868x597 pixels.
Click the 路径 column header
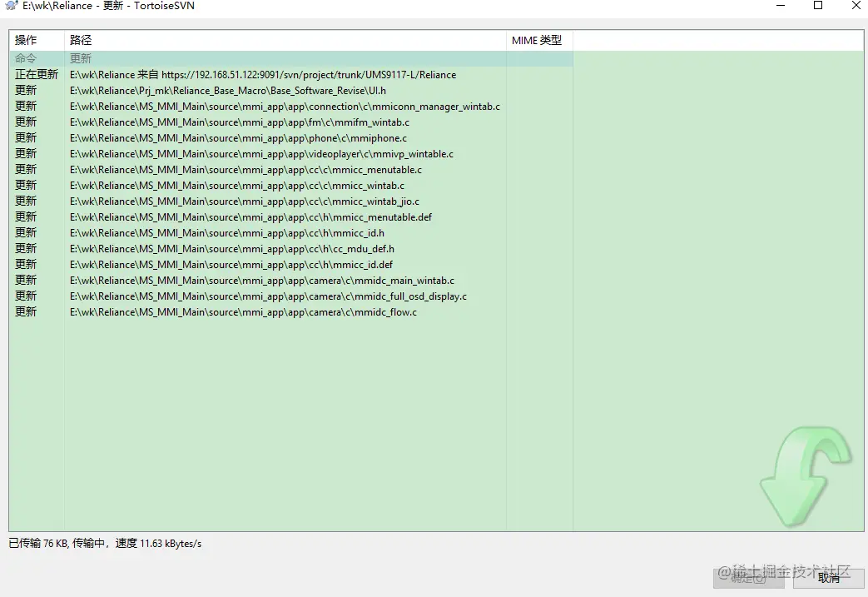(x=285, y=41)
